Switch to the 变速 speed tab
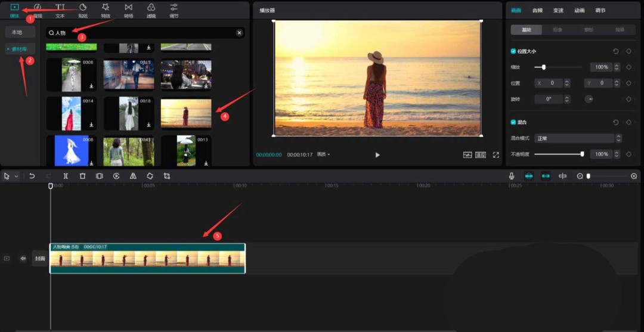644x332 pixels. (x=558, y=11)
